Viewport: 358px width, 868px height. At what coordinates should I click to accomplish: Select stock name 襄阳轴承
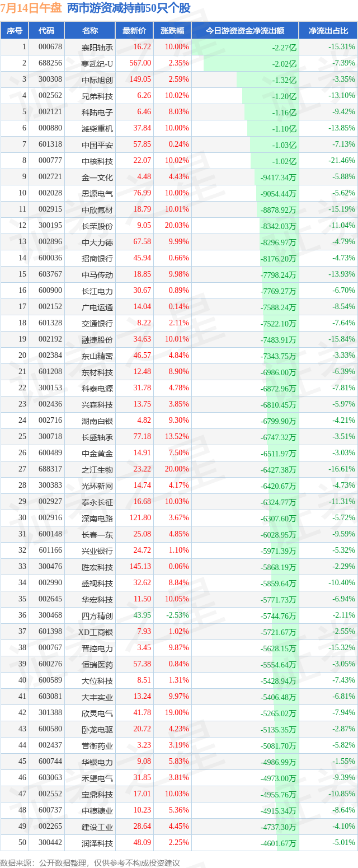97,47
